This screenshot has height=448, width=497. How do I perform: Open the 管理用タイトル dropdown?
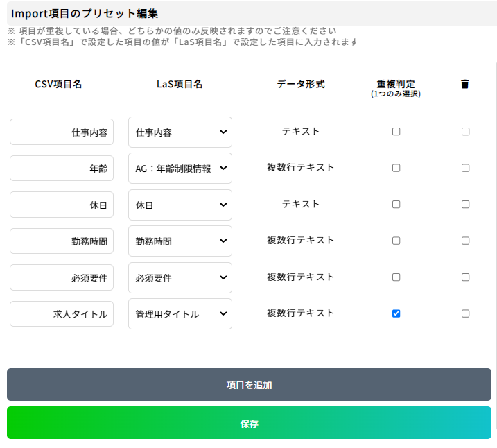(180, 314)
